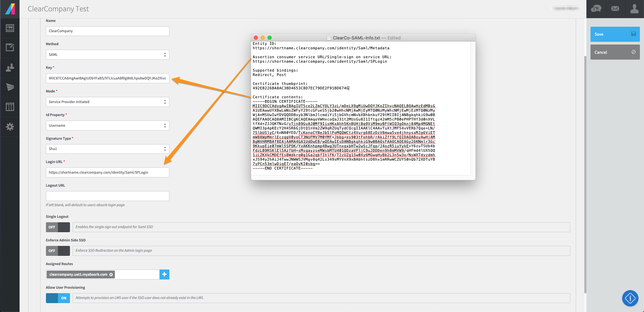This screenshot has width=644, height=312.
Task: Toggle Enforce Admin Side SSO switch
Action: 58,251
